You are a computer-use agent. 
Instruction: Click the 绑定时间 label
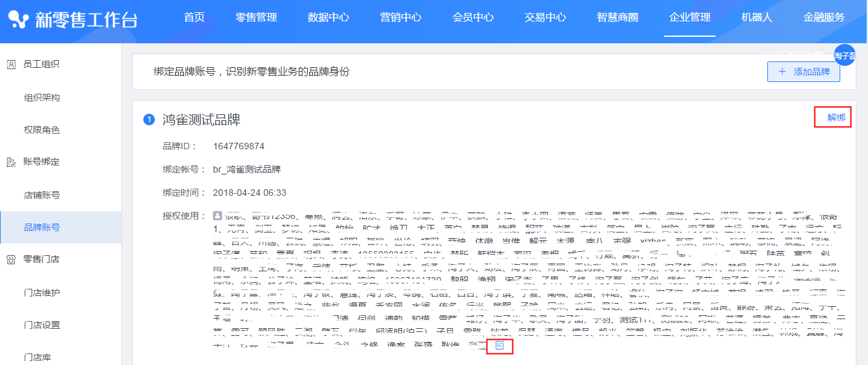[x=184, y=193]
